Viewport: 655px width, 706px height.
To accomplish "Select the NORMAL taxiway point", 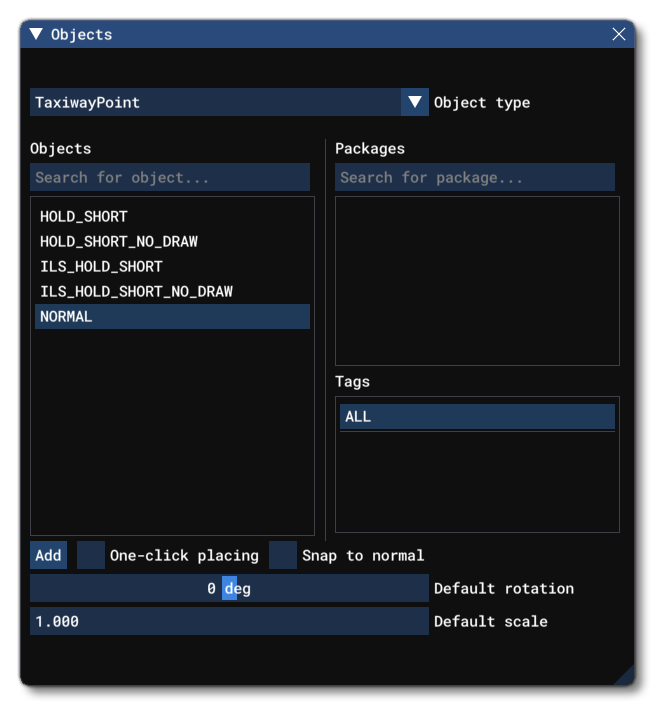I will pos(66,317).
